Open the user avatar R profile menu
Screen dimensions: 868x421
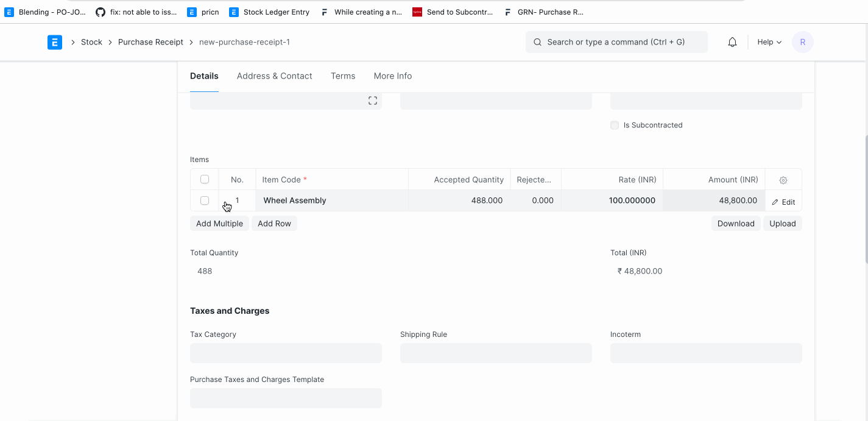click(802, 42)
